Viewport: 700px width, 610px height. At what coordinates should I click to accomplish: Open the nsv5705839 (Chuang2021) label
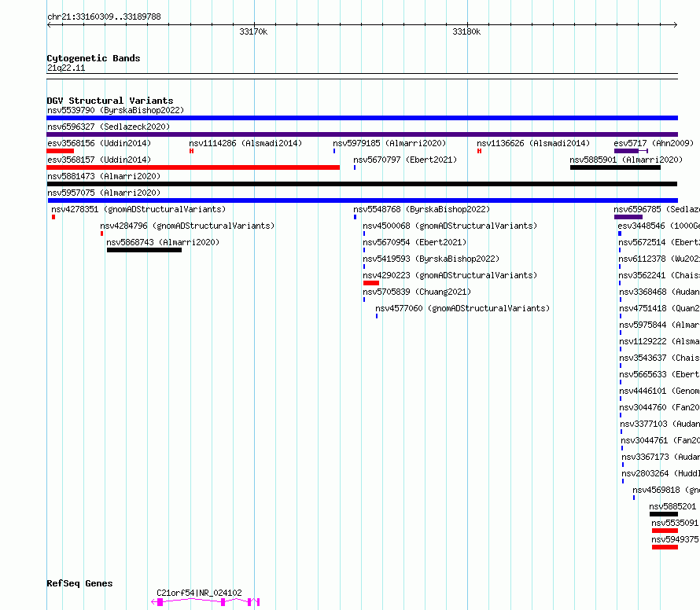417,292
